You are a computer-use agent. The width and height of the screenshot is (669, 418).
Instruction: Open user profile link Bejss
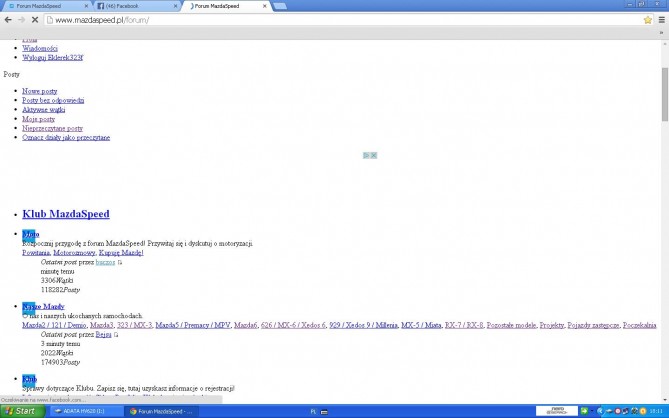coord(103,334)
